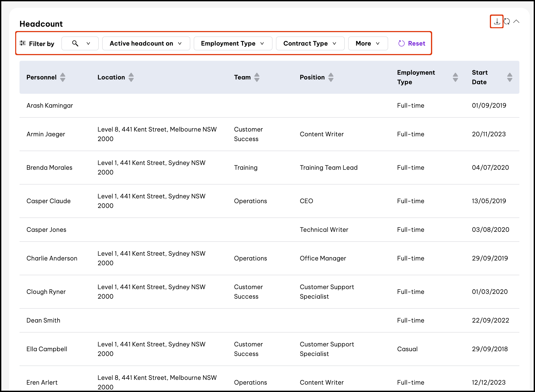Reset all filters
This screenshot has width=535, height=392.
(x=412, y=43)
